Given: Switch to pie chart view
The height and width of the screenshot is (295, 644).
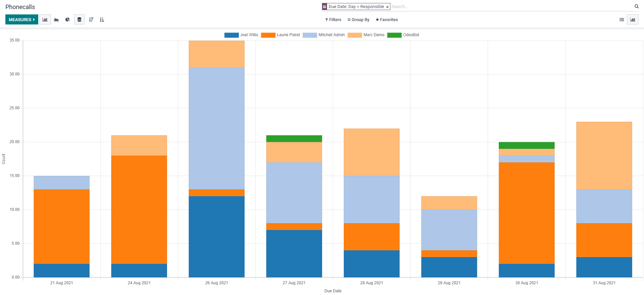Looking at the screenshot, I should pos(67,20).
